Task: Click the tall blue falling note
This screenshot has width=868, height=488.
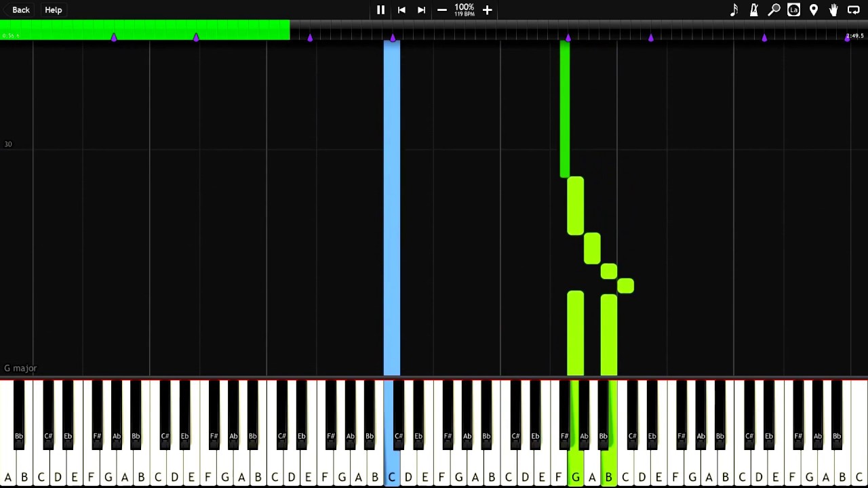Action: click(392, 208)
